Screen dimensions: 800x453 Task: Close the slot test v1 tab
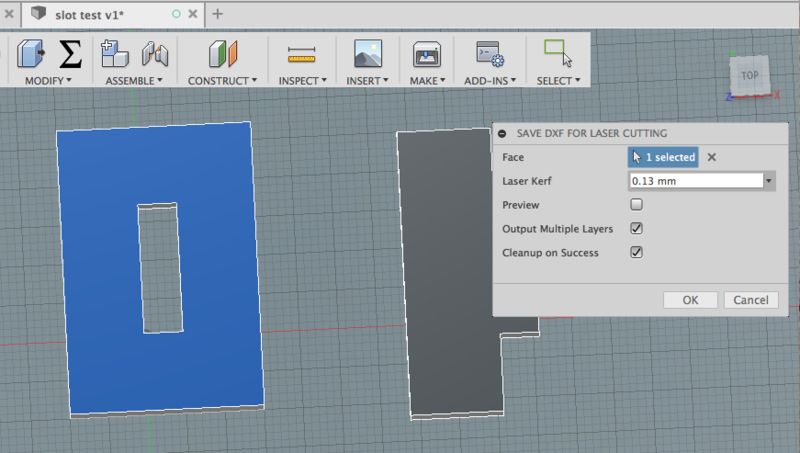coord(193,14)
